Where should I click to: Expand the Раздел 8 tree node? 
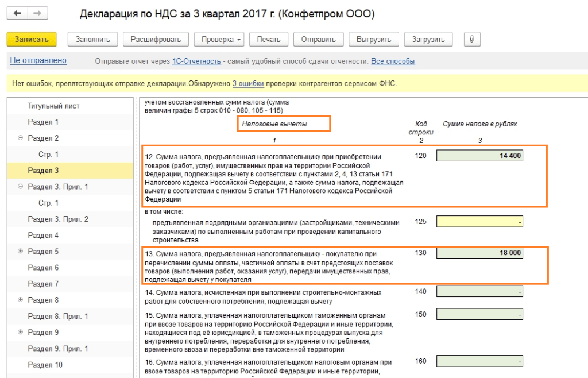20,300
